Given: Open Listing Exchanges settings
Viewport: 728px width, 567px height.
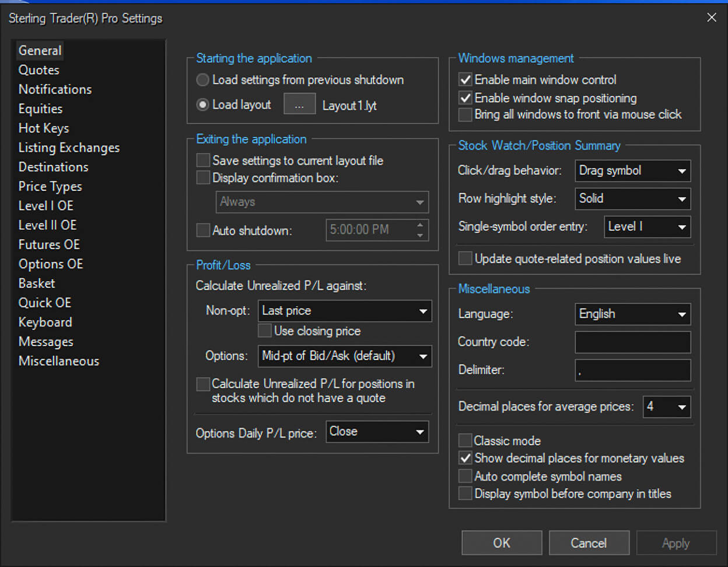Looking at the screenshot, I should [x=69, y=148].
